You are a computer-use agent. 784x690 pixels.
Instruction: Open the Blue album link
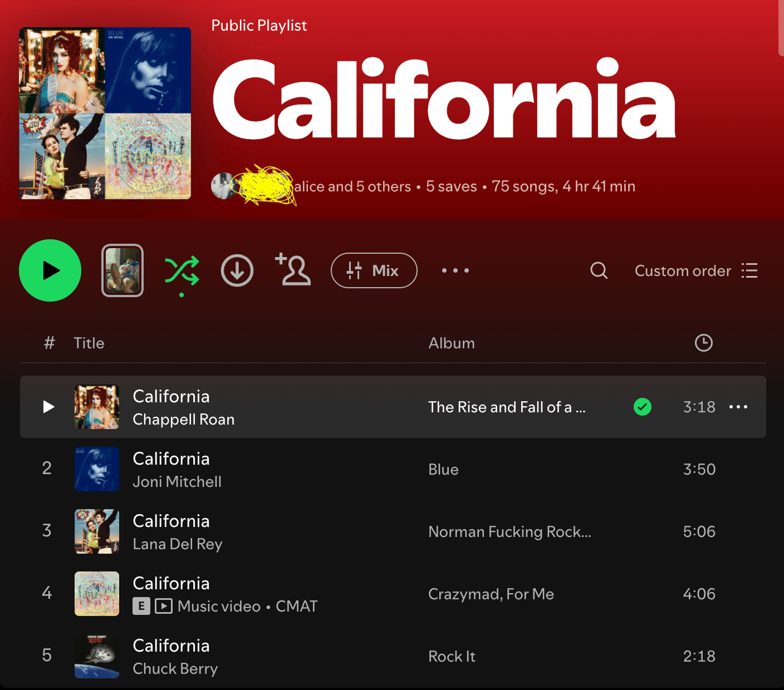pyautogui.click(x=443, y=470)
